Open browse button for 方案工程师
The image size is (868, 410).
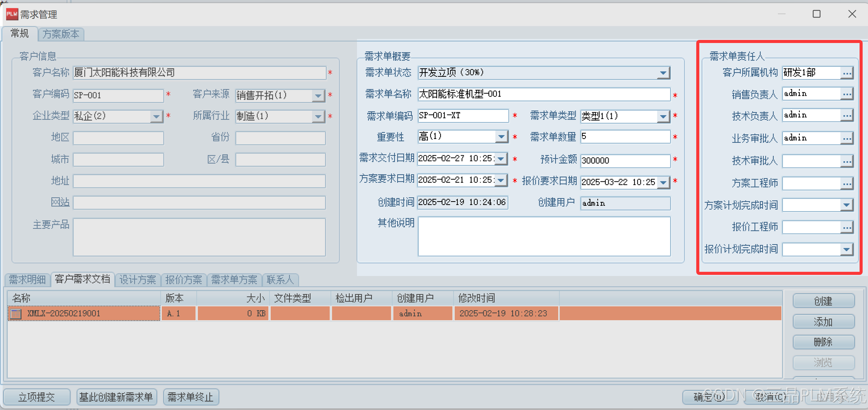tap(847, 184)
